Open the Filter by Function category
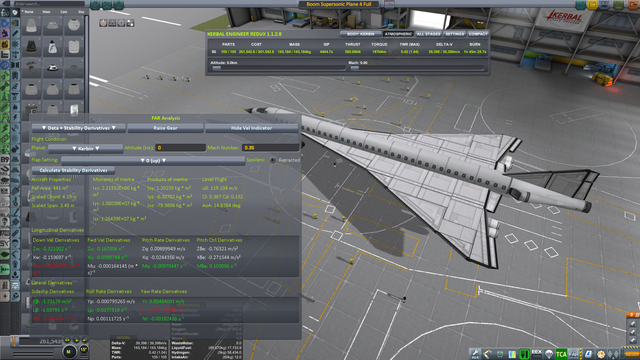The image size is (640, 360). [5, 12]
